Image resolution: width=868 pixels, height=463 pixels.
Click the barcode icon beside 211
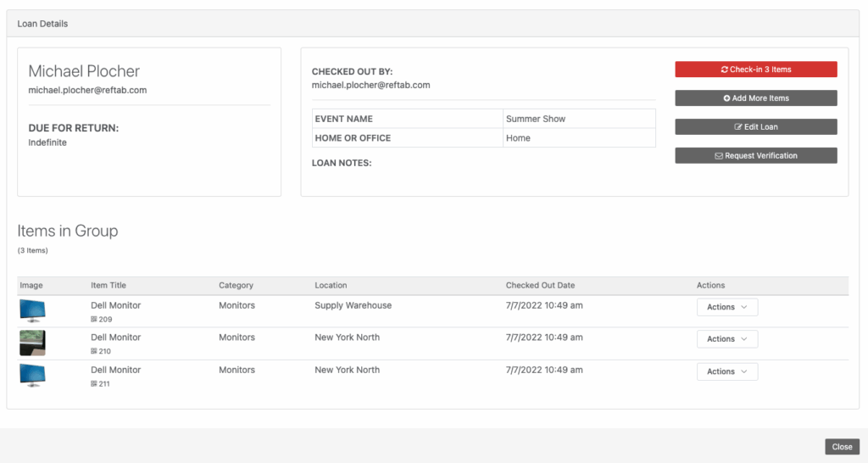(94, 384)
